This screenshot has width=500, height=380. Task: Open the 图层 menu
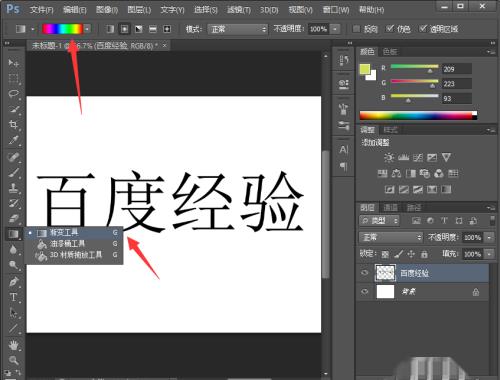pyautogui.click(x=139, y=10)
